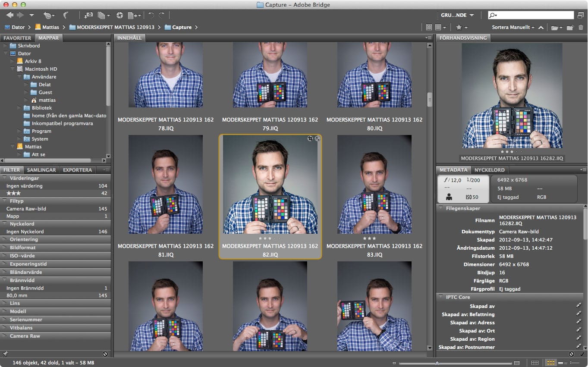The height and width of the screenshot is (367, 588).
Task: Go to MODERSKEPPET MATTIAS 120913 in breadcrumb
Action: (115, 27)
